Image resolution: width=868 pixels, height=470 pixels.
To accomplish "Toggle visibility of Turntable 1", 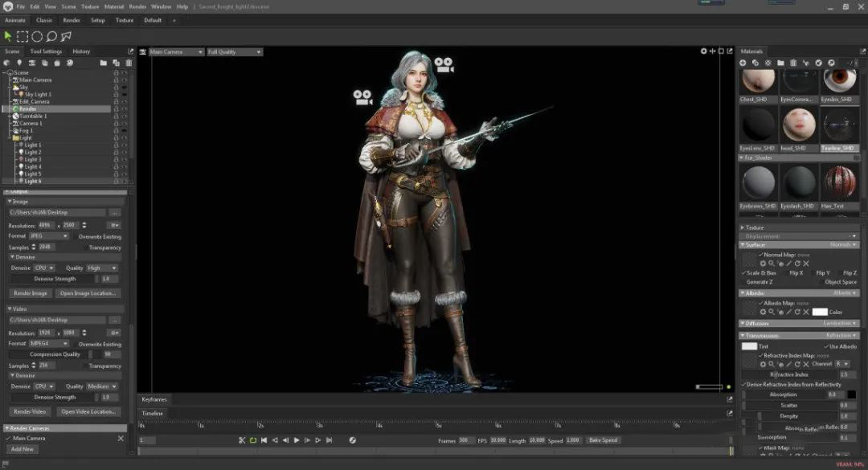I will pyautogui.click(x=124, y=116).
